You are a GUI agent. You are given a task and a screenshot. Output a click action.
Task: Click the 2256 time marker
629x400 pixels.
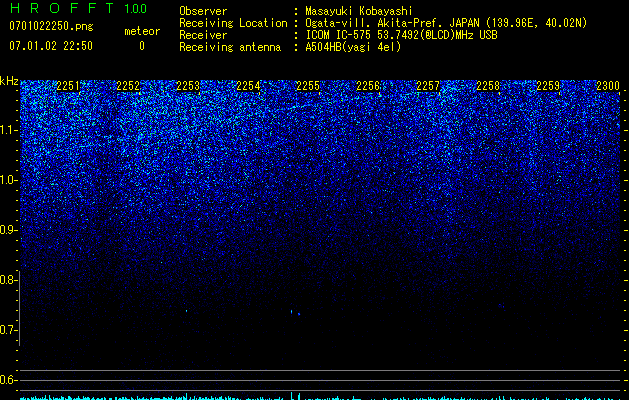click(x=368, y=86)
